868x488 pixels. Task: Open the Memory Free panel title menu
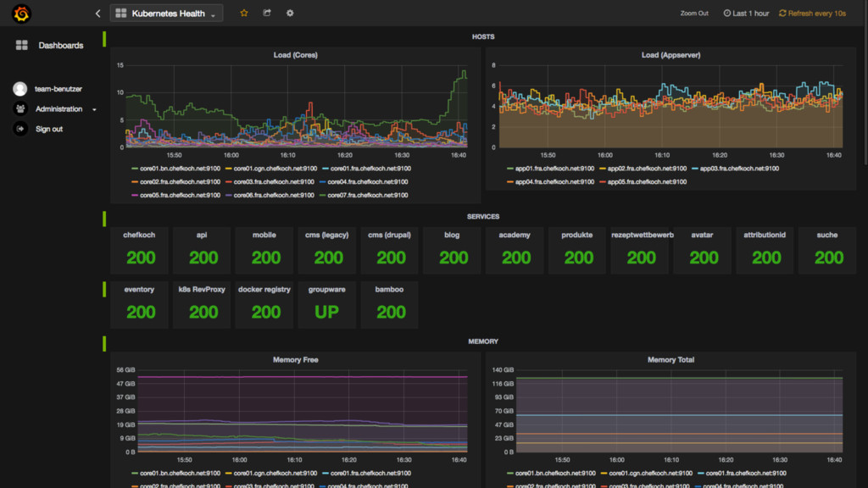296,359
